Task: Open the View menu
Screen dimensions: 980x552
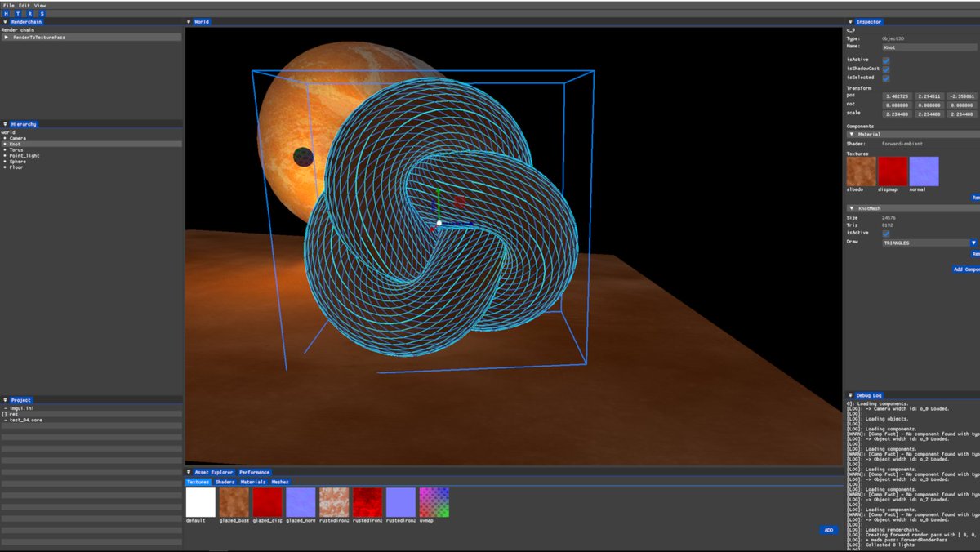Action: pos(40,5)
